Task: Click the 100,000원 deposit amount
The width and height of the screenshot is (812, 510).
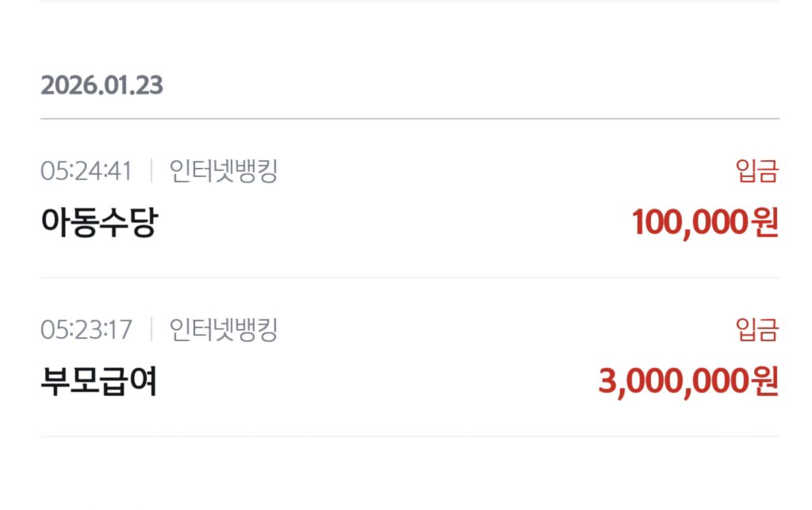Action: click(x=705, y=223)
